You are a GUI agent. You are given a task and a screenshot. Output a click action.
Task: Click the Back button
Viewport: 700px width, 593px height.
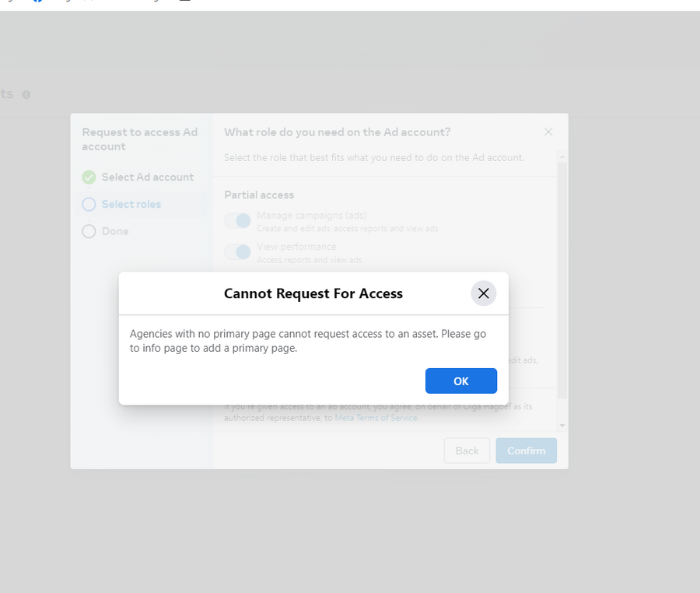[x=467, y=451]
